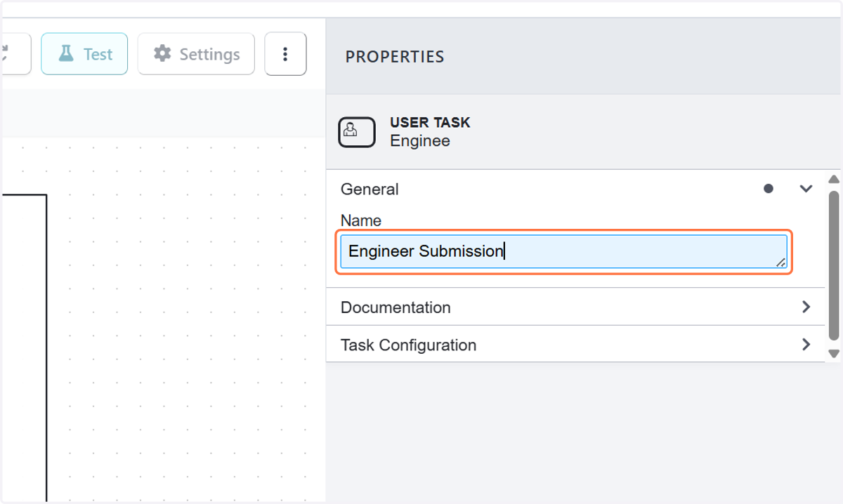Click the properties panel scrollbar thumb
Image resolution: width=843 pixels, height=504 pixels.
(834, 267)
